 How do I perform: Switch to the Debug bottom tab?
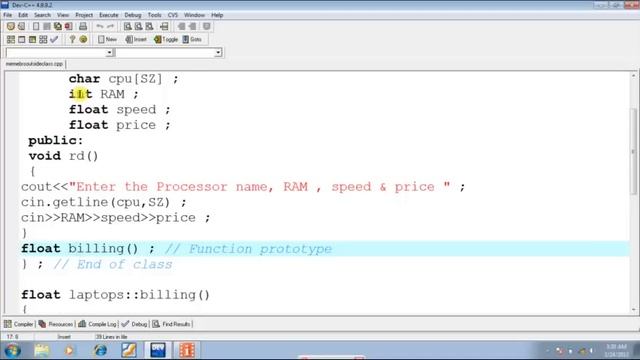134,324
